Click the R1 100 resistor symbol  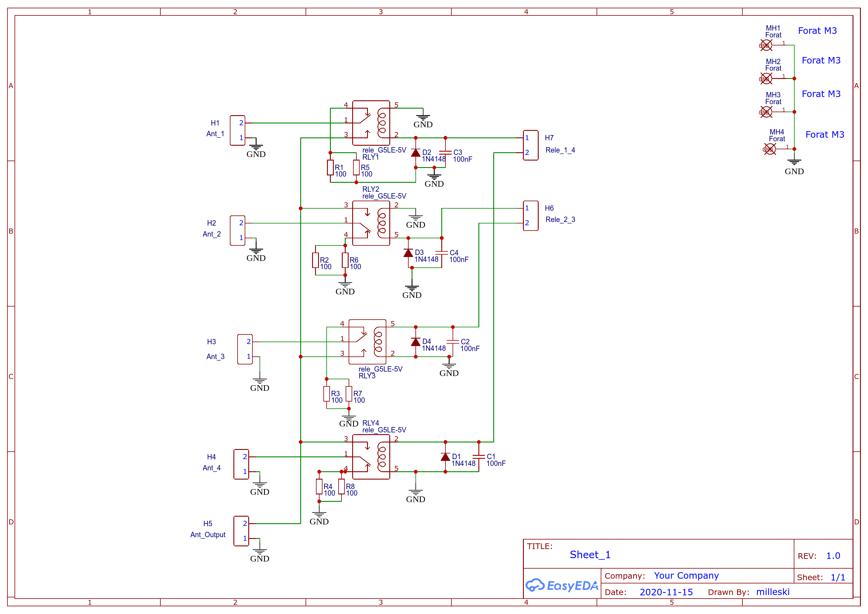[330, 167]
